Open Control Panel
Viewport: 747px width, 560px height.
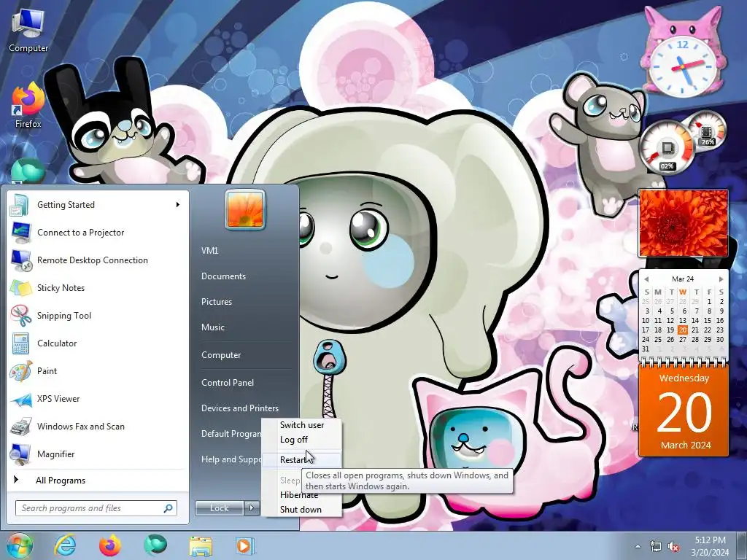coord(228,383)
